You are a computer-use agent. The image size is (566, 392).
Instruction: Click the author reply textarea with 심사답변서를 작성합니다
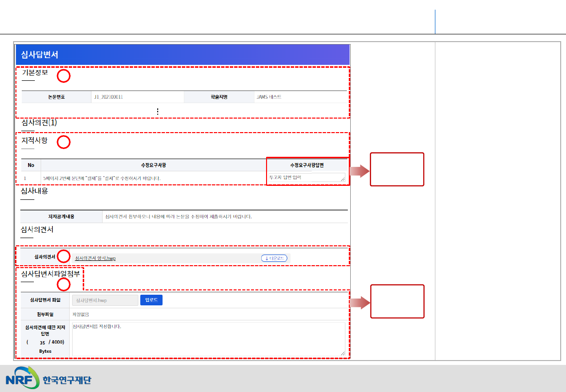[x=208, y=339]
